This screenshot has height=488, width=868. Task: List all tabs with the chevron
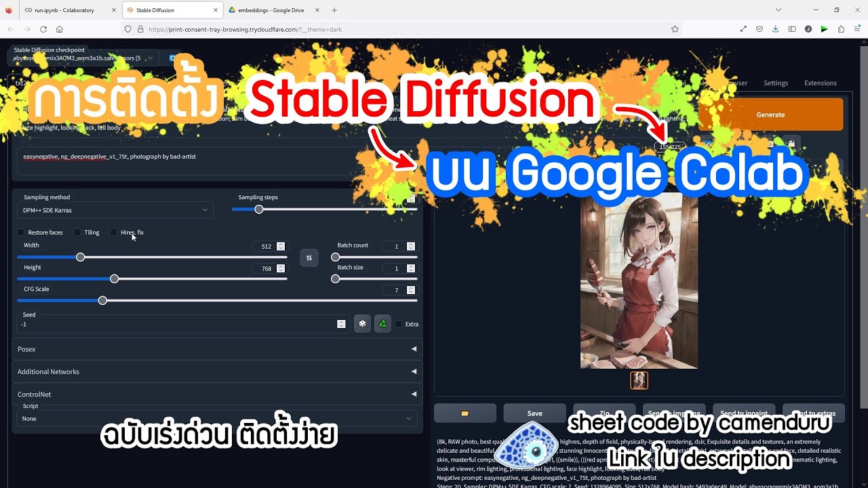point(778,10)
